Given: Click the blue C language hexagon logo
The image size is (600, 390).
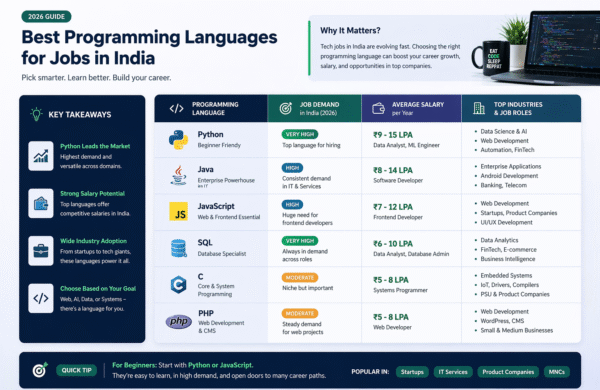Looking at the screenshot, I should click(178, 285).
